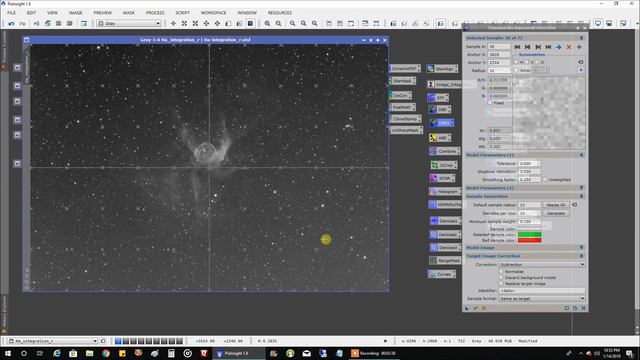Go to last sample in DBE dialog
This screenshot has width=640, height=360.
click(548, 47)
